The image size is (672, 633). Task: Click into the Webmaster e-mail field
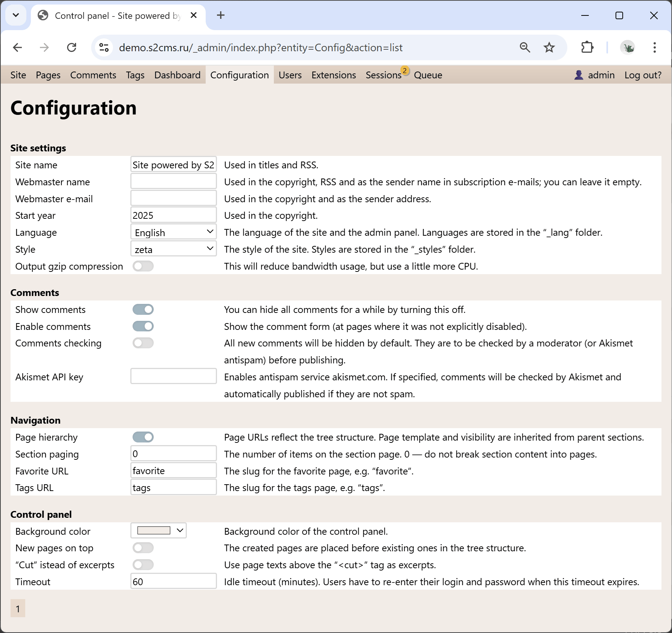coord(174,198)
